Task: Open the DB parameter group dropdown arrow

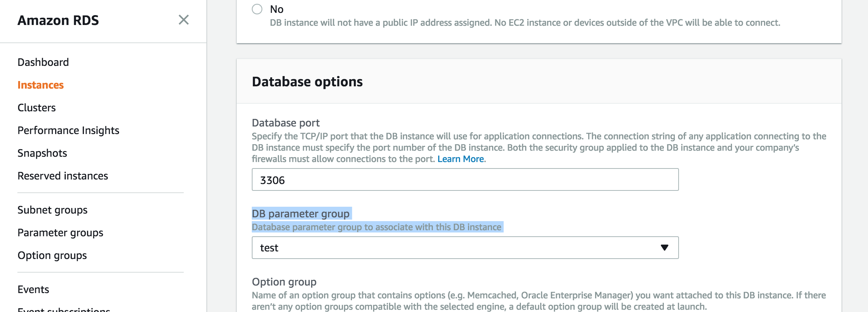Action: pyautogui.click(x=664, y=248)
